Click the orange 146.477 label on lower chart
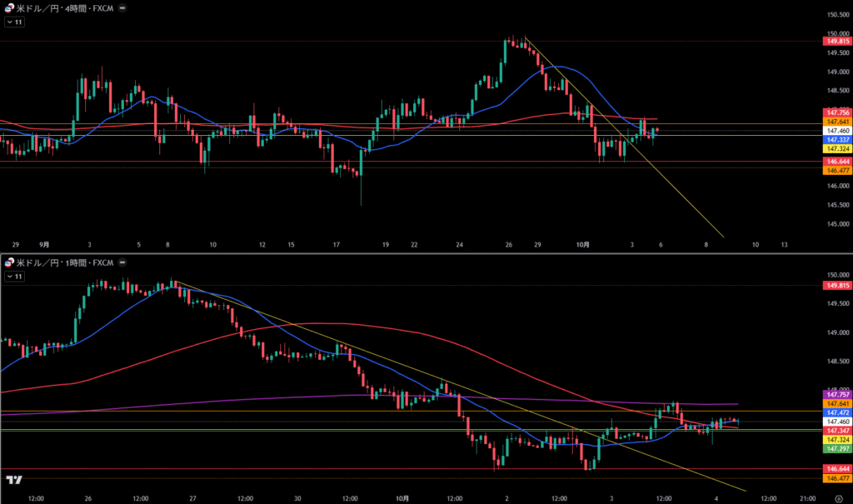 [836, 478]
